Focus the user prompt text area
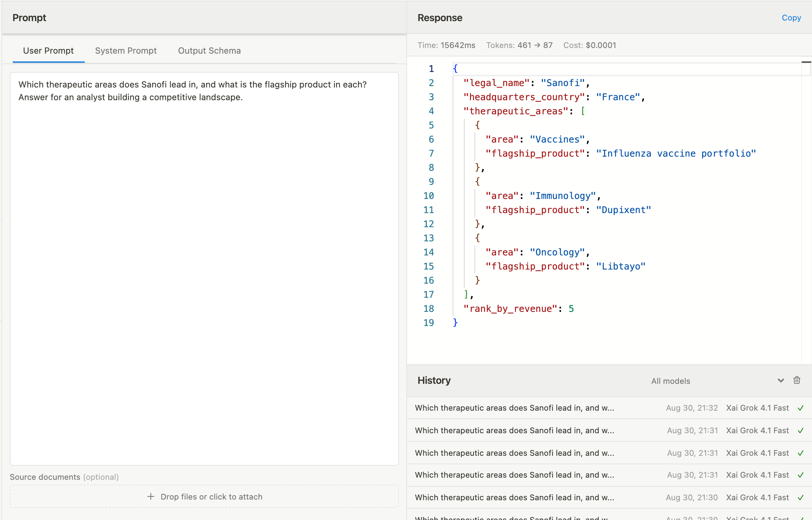 click(x=204, y=268)
